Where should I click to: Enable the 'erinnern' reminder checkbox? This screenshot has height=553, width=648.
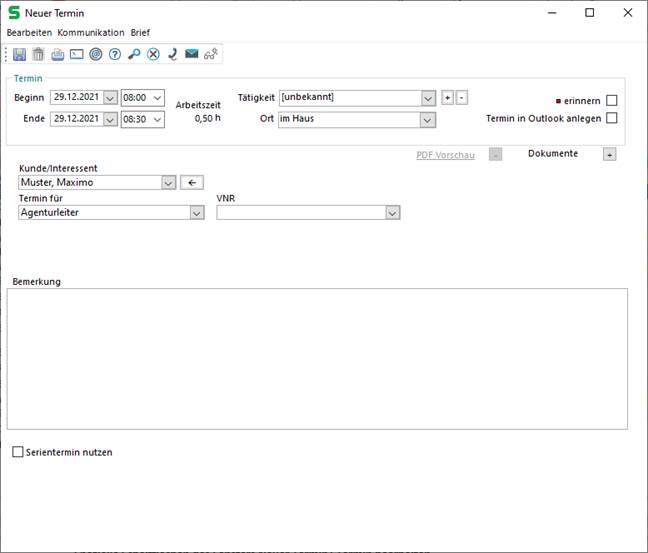pyautogui.click(x=611, y=100)
